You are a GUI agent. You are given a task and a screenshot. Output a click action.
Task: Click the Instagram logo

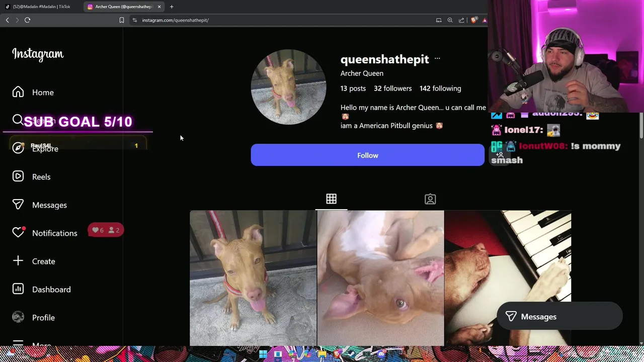pyautogui.click(x=38, y=54)
